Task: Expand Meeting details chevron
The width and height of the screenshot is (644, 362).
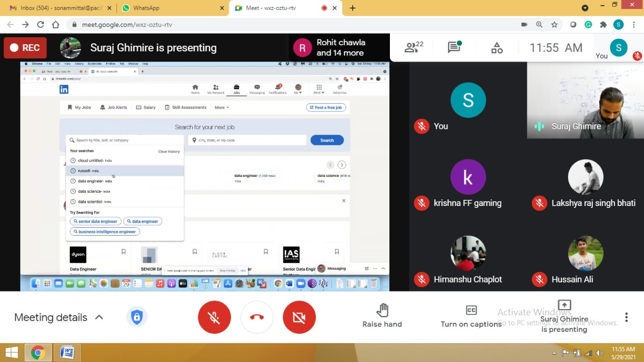Action: click(x=99, y=317)
